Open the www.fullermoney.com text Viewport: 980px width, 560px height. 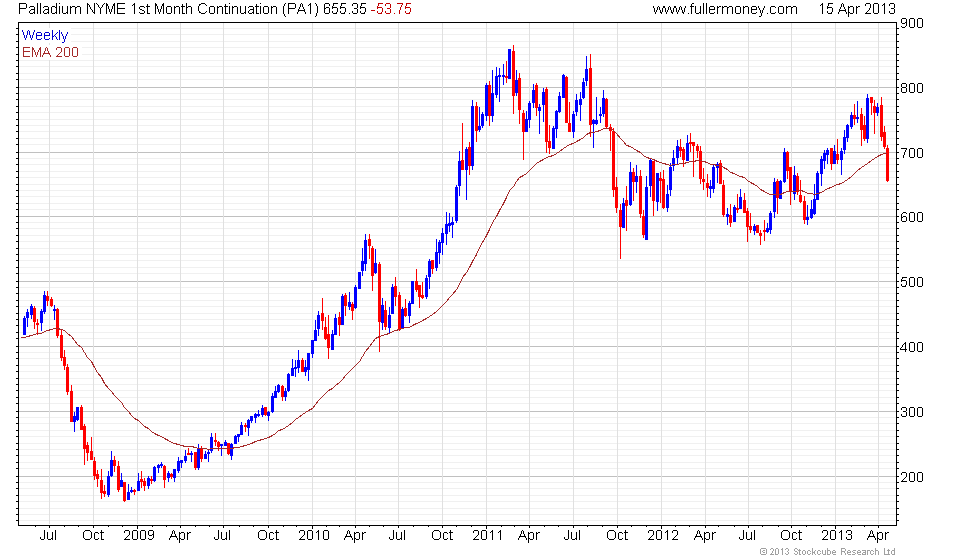(725, 9)
